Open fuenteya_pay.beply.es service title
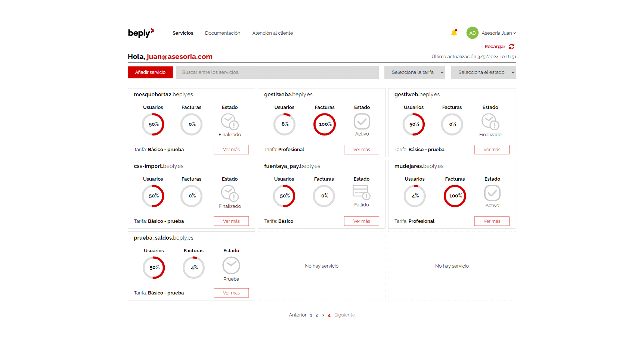Screen dimensions: 644x343 click(x=292, y=166)
